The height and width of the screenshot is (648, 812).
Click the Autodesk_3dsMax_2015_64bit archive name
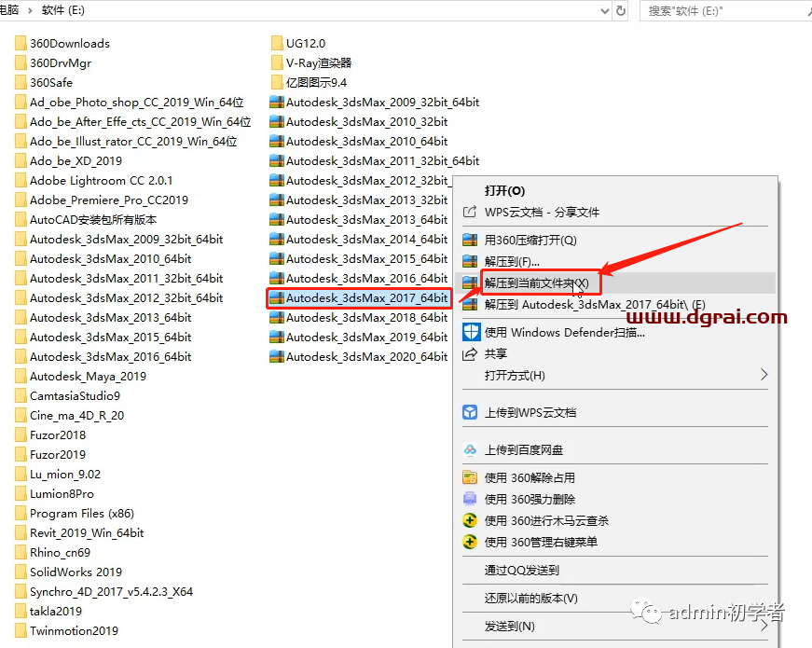coord(366,259)
